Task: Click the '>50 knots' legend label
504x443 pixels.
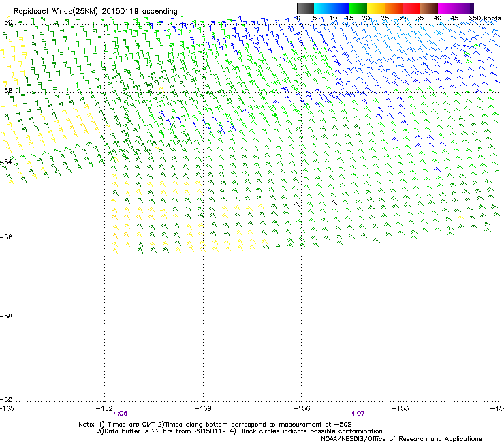Action: point(484,18)
